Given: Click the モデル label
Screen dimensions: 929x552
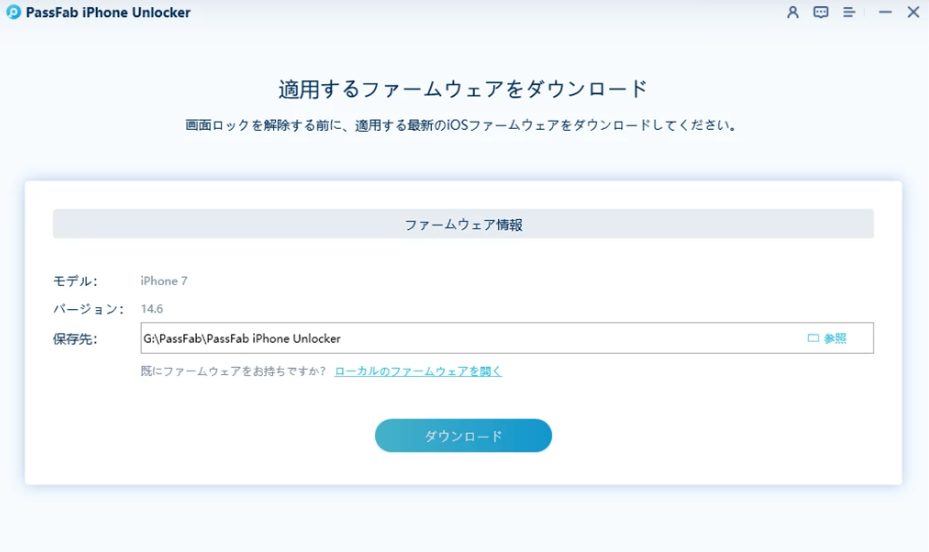Looking at the screenshot, I should (x=75, y=281).
